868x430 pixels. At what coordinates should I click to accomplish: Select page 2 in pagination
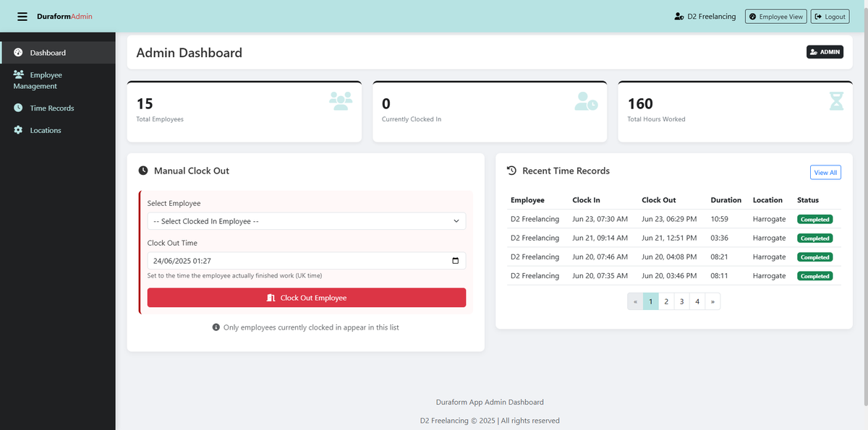666,301
